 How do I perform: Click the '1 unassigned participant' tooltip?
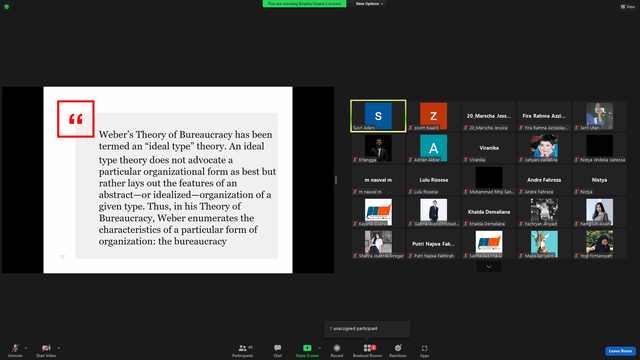point(367,329)
